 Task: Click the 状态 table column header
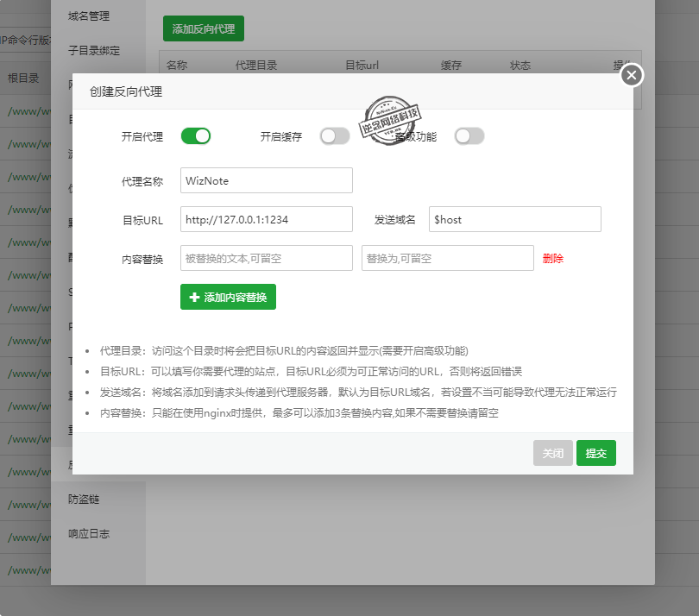520,65
